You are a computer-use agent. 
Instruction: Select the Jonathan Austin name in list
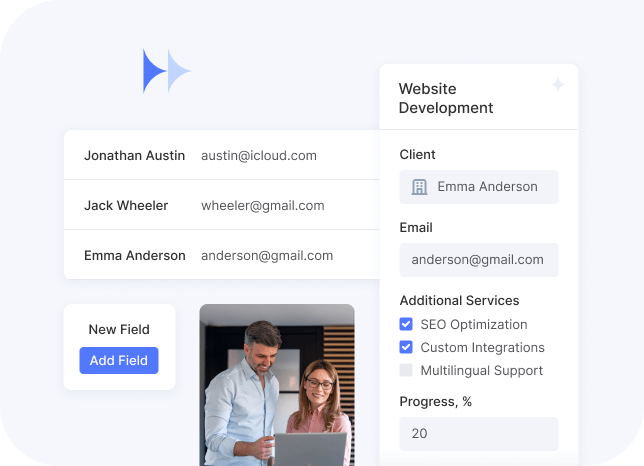point(134,155)
